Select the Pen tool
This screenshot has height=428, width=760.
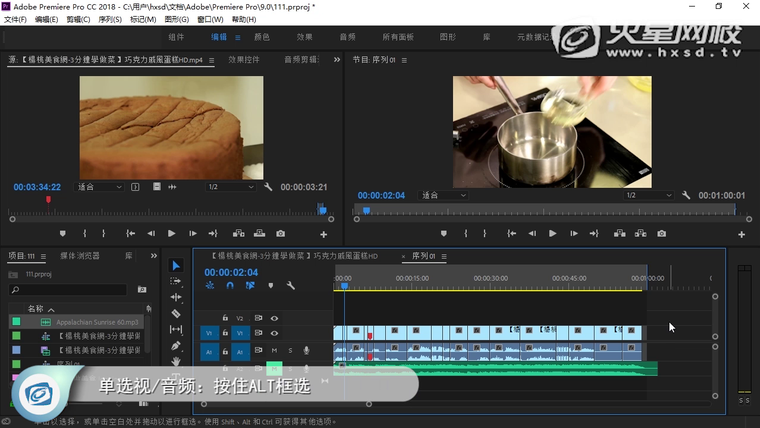(176, 346)
